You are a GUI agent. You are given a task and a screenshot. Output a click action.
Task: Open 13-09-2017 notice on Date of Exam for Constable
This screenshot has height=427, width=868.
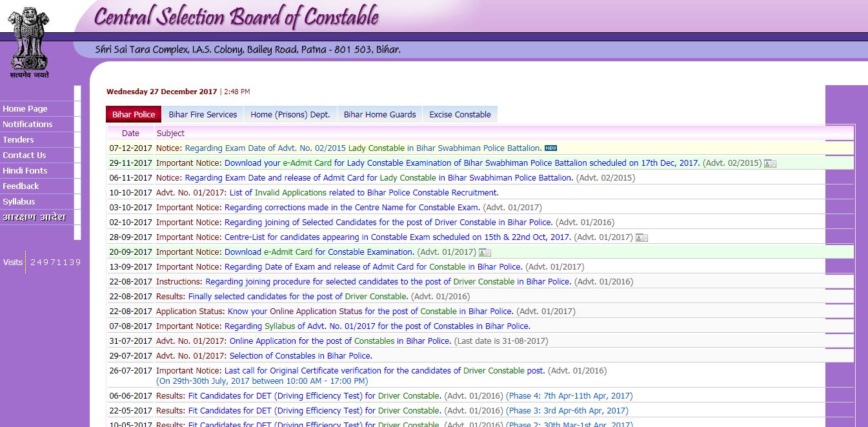coord(374,267)
